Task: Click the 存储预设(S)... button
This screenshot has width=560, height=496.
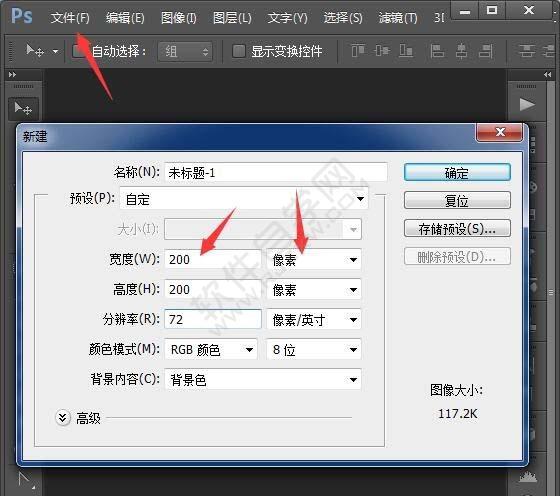Action: pyautogui.click(x=457, y=228)
